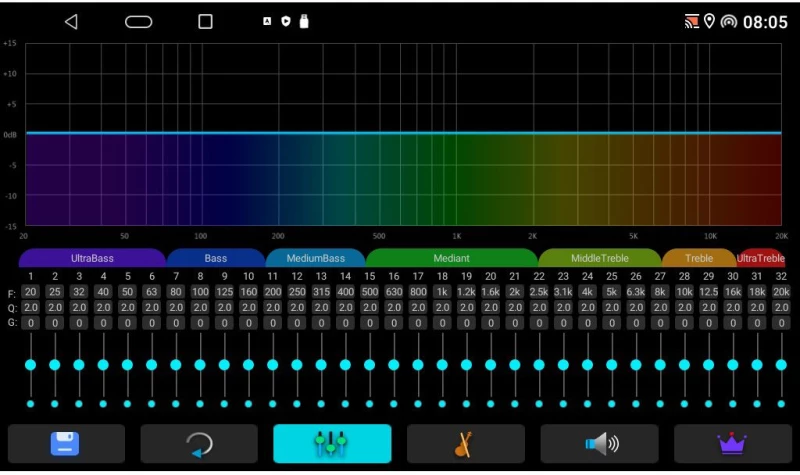Edit the 500 frequency field of band 15

(x=370, y=292)
